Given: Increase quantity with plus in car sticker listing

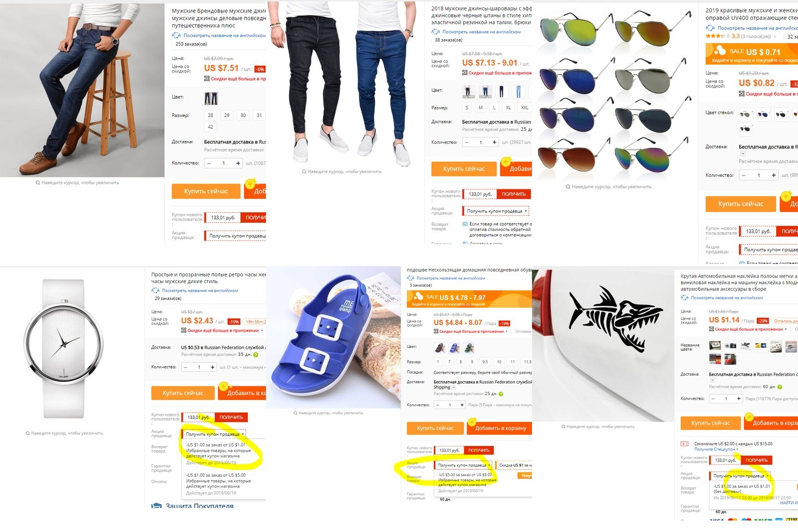Looking at the screenshot, I should click(739, 398).
